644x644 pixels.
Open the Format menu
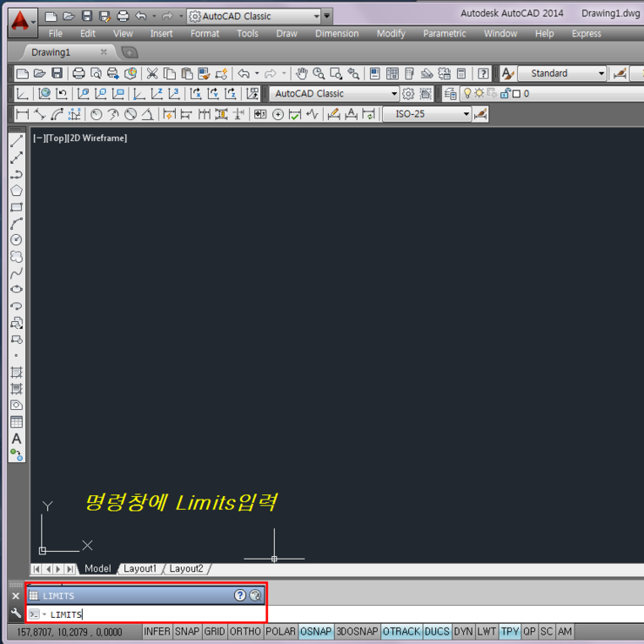205,34
